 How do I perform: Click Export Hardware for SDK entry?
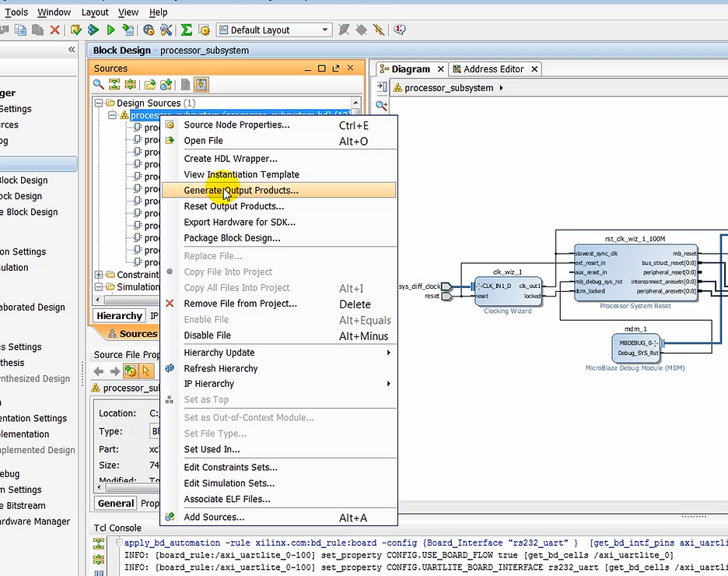tap(240, 223)
